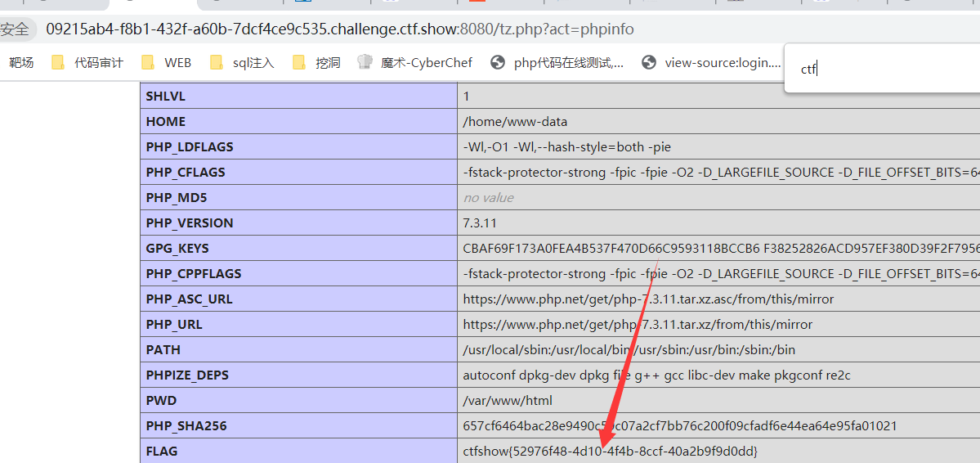Select the CBAF69F173A0FEA4B537 GPG keys value
980x463 pixels.
[721, 249]
